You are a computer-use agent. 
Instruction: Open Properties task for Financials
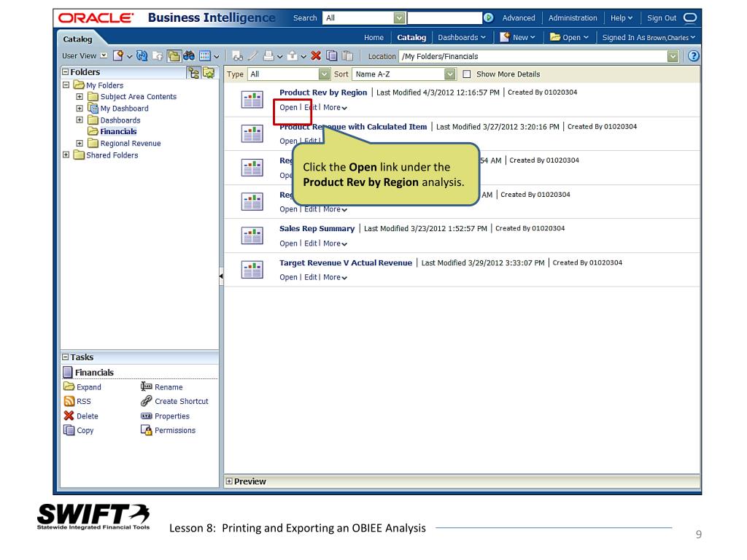point(165,416)
